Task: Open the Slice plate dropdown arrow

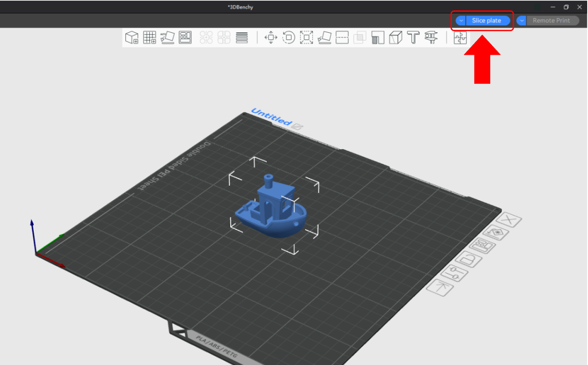Action: click(461, 21)
